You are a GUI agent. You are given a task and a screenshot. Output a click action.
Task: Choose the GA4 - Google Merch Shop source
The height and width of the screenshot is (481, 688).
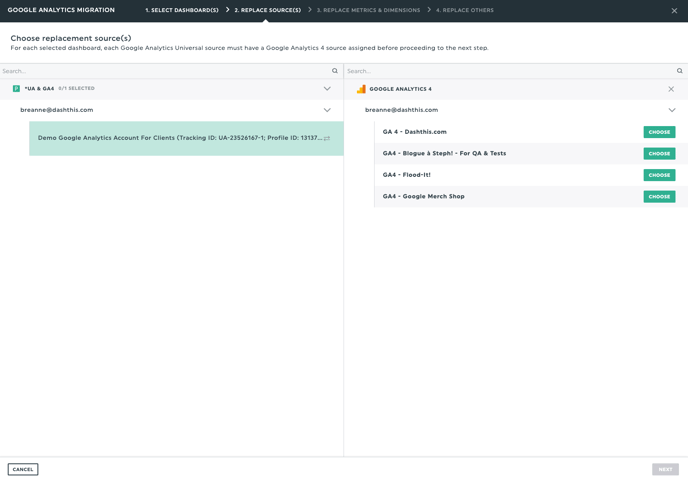pyautogui.click(x=659, y=197)
